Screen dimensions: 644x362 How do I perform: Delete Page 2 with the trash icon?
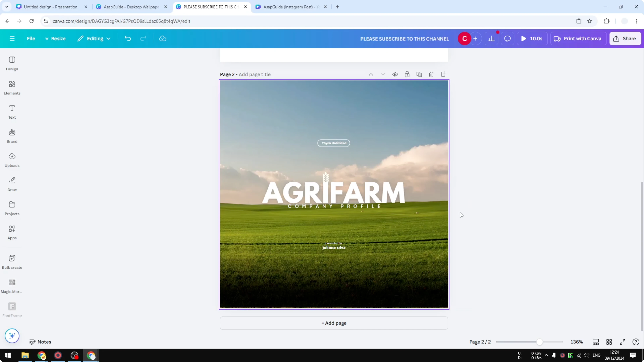431,74
